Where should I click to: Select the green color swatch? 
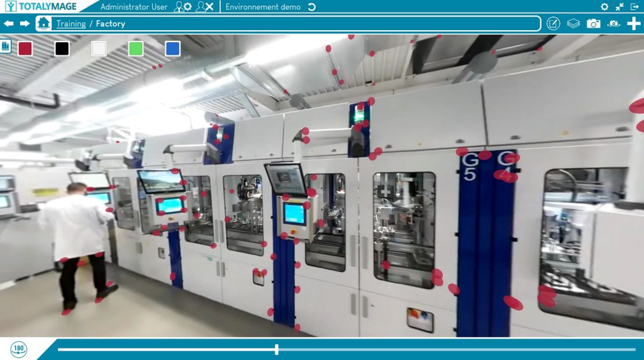(136, 48)
